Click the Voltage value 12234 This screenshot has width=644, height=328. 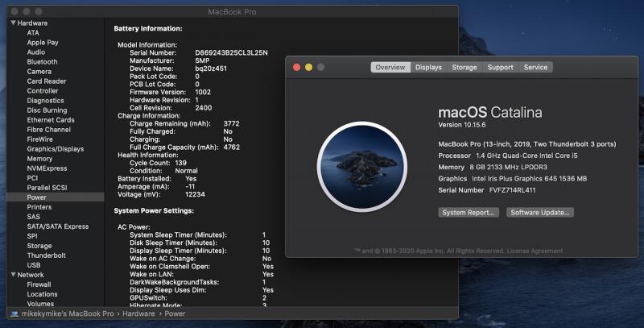(195, 194)
